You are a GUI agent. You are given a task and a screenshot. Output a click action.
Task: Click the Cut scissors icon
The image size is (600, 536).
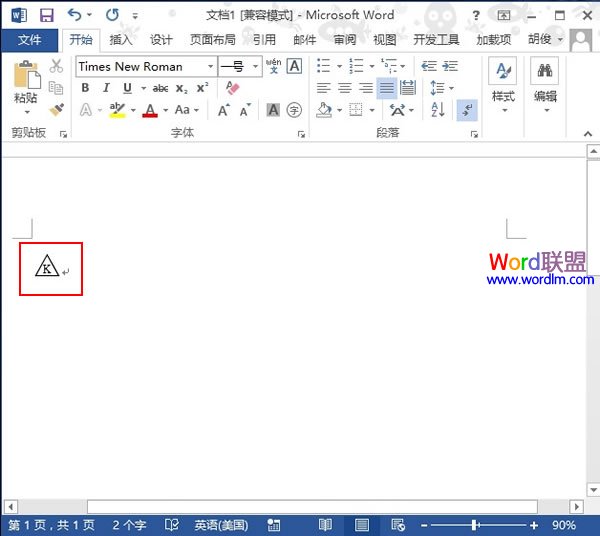click(x=56, y=66)
